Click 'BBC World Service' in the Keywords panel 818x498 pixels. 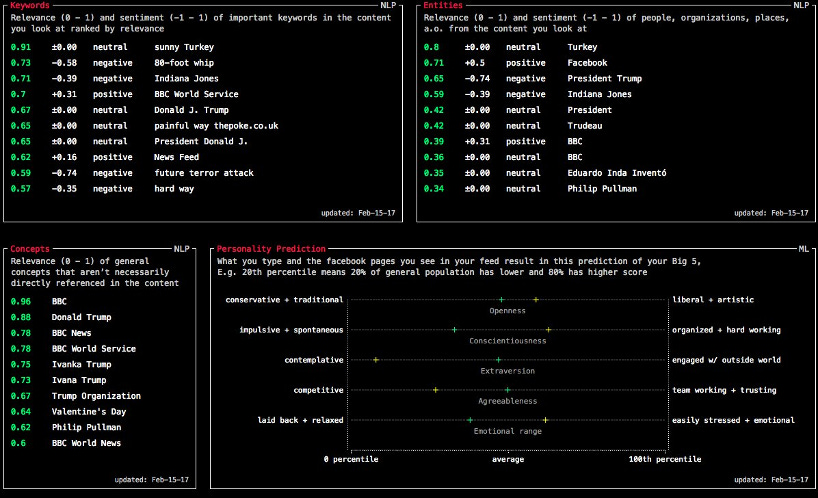pyautogui.click(x=196, y=94)
